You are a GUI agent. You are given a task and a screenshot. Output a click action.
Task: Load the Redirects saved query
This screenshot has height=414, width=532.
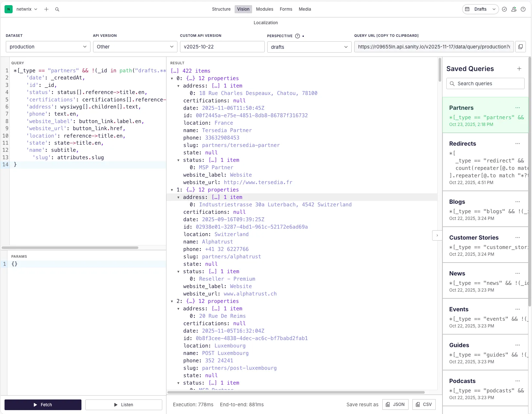(485, 162)
